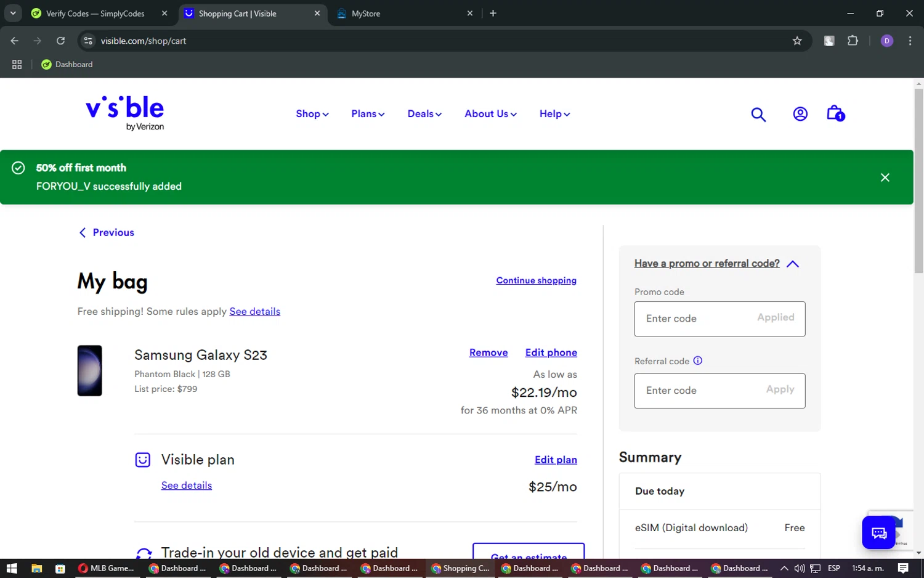The width and height of the screenshot is (924, 578).
Task: Open the browser extensions puzzle icon
Action: tap(853, 41)
